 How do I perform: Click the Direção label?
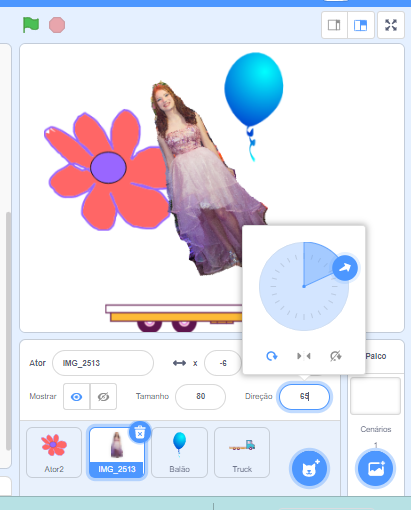pos(258,396)
